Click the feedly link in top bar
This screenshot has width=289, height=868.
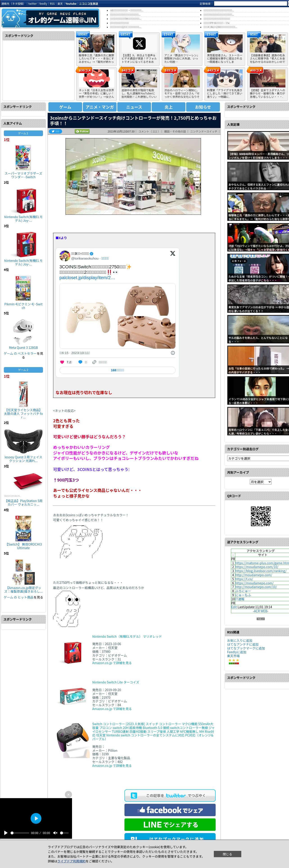point(43,4)
